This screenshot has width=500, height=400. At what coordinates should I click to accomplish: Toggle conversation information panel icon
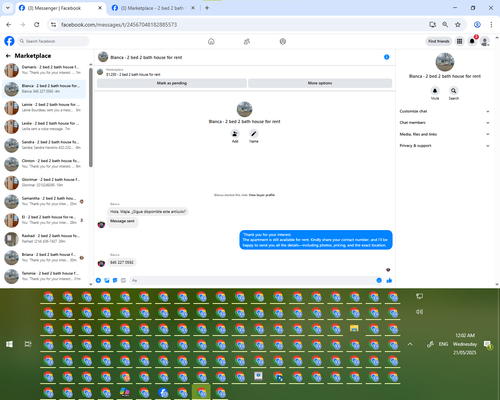click(387, 57)
